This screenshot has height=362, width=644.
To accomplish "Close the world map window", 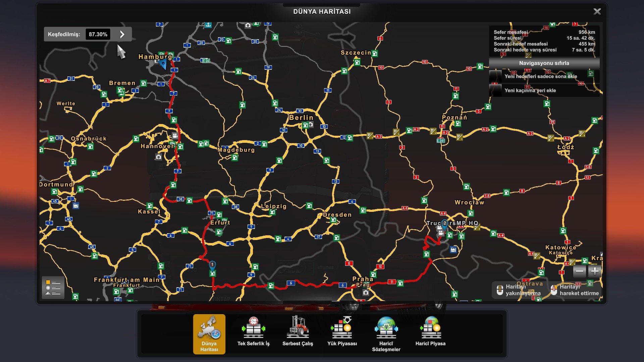I will point(597,11).
